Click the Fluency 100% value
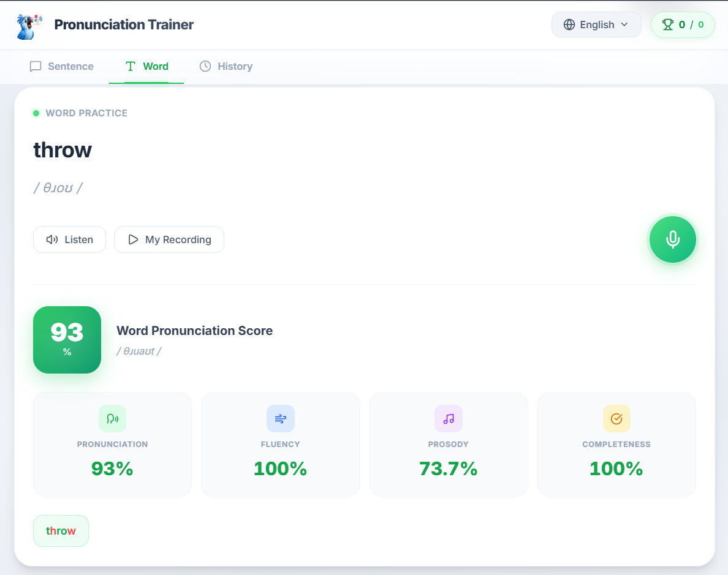The width and height of the screenshot is (728, 575). click(281, 468)
